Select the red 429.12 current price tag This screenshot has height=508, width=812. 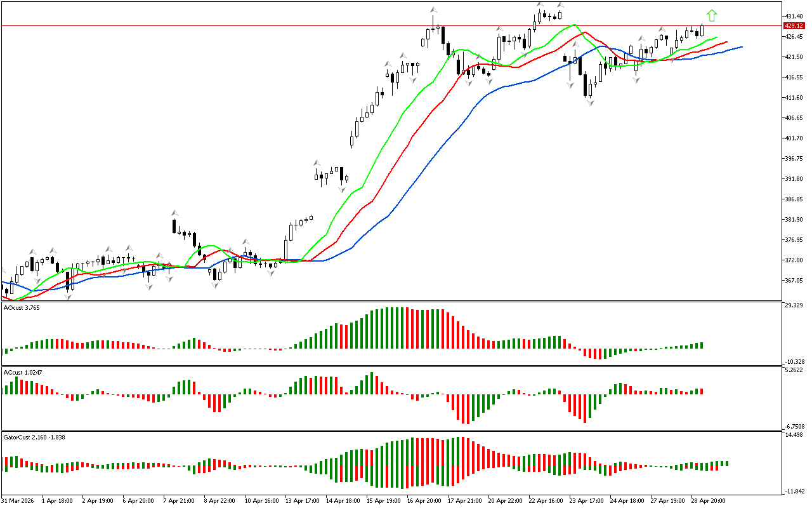[x=794, y=26]
